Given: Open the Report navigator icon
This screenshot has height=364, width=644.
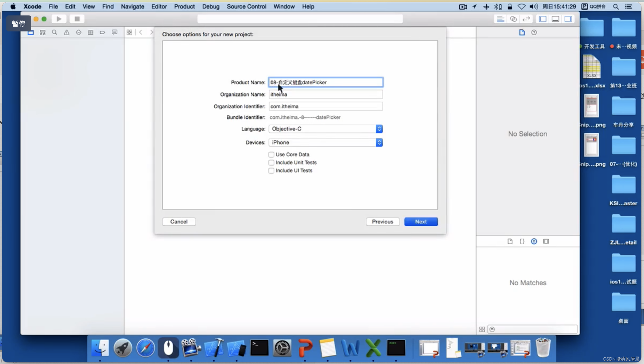Looking at the screenshot, I should coord(115,33).
